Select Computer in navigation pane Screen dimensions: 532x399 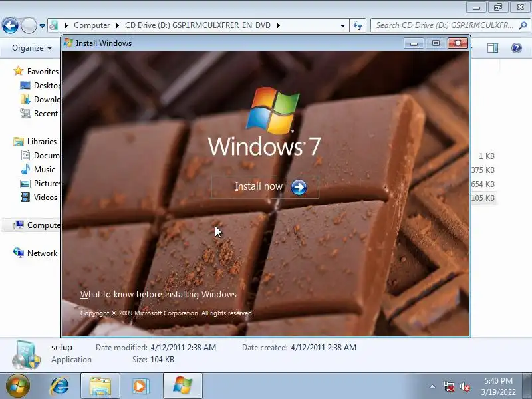click(43, 225)
